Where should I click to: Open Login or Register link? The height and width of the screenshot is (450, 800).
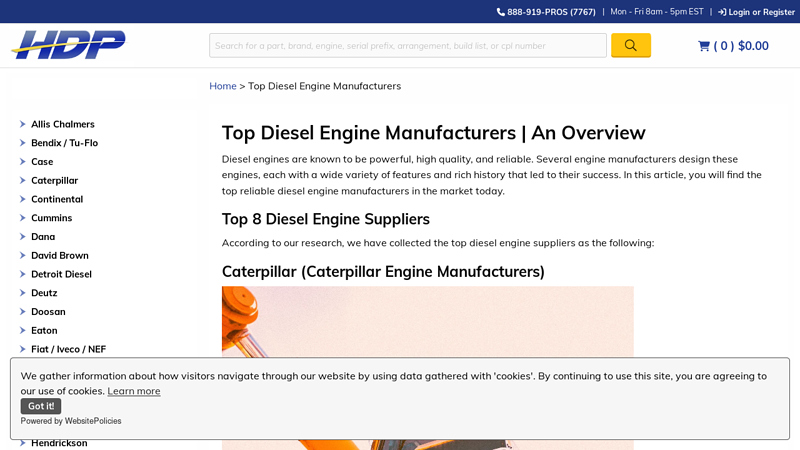click(x=761, y=12)
